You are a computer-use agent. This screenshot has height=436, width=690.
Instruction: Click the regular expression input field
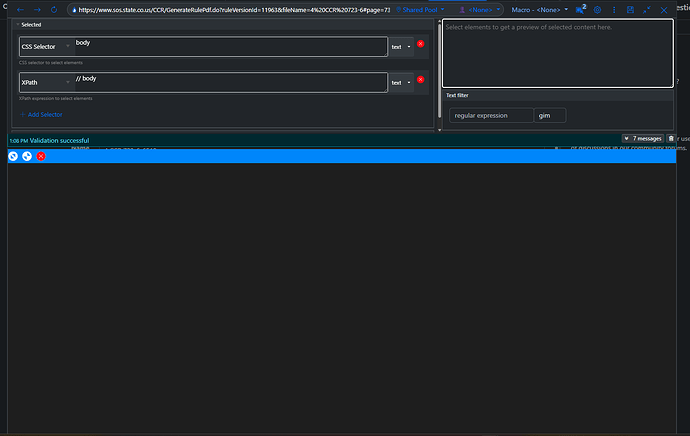[490, 115]
